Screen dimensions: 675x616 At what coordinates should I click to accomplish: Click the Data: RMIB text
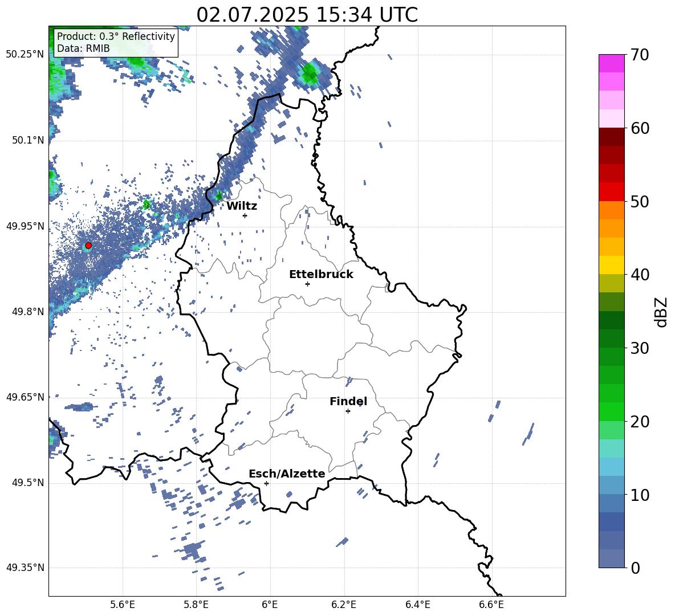[83, 48]
